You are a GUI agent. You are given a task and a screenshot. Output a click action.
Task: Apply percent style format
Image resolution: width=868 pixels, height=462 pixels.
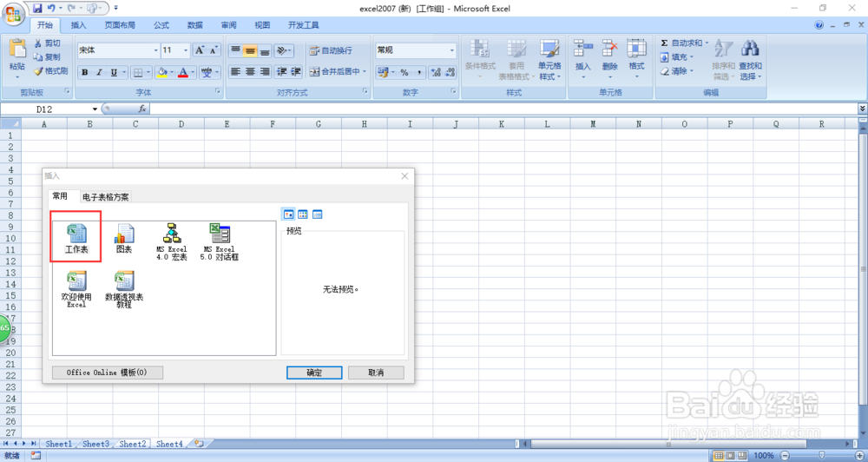[404, 72]
